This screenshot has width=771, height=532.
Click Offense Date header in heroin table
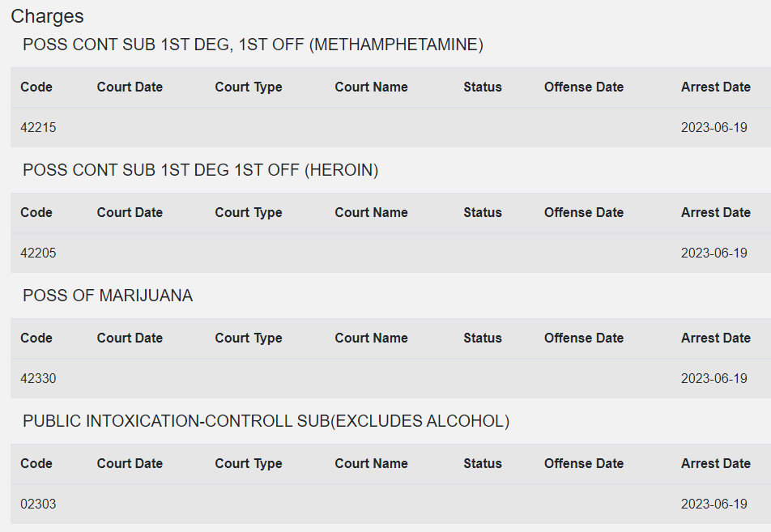coord(584,212)
